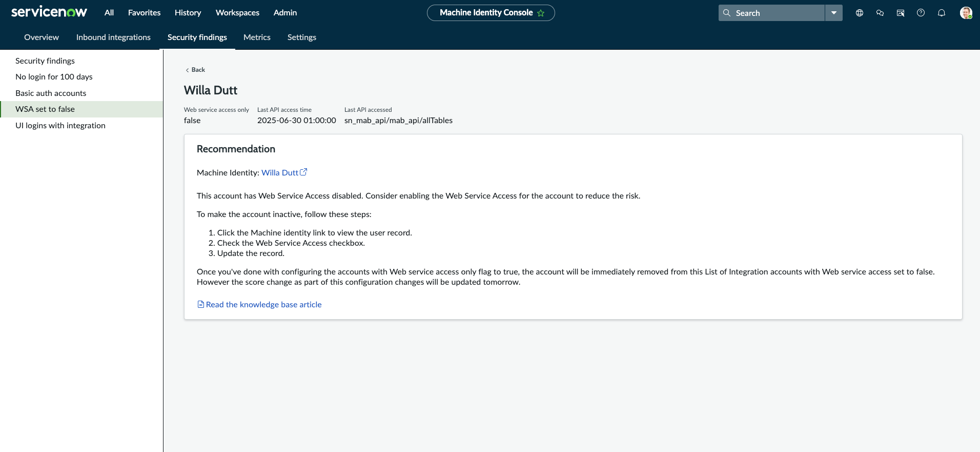Switch to the Settings tab
Screen dimensions: 980x452
point(302,37)
